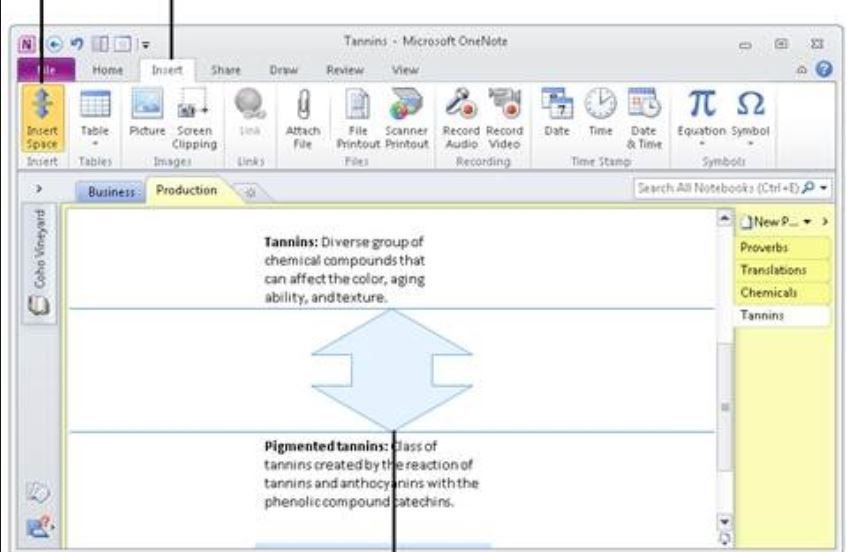Viewport: 846px width, 552px height.
Task: Collapse the page tabs pane chevron
Action: [824, 221]
